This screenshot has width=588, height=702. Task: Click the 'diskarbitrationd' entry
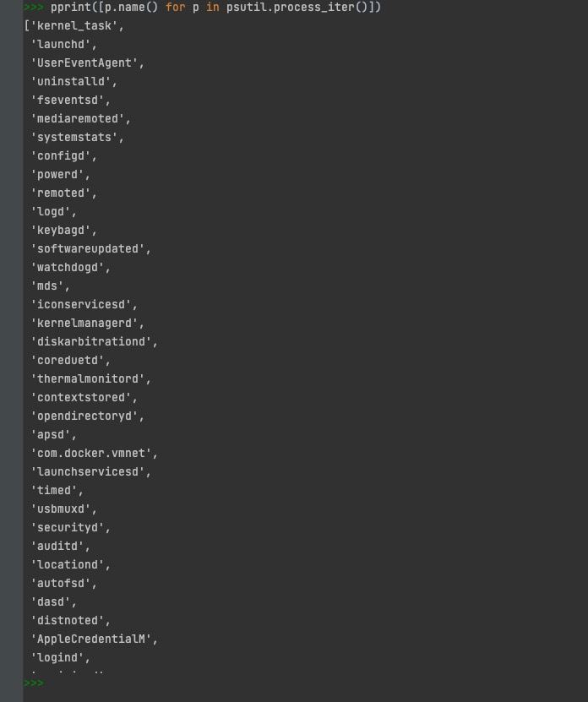coord(94,342)
